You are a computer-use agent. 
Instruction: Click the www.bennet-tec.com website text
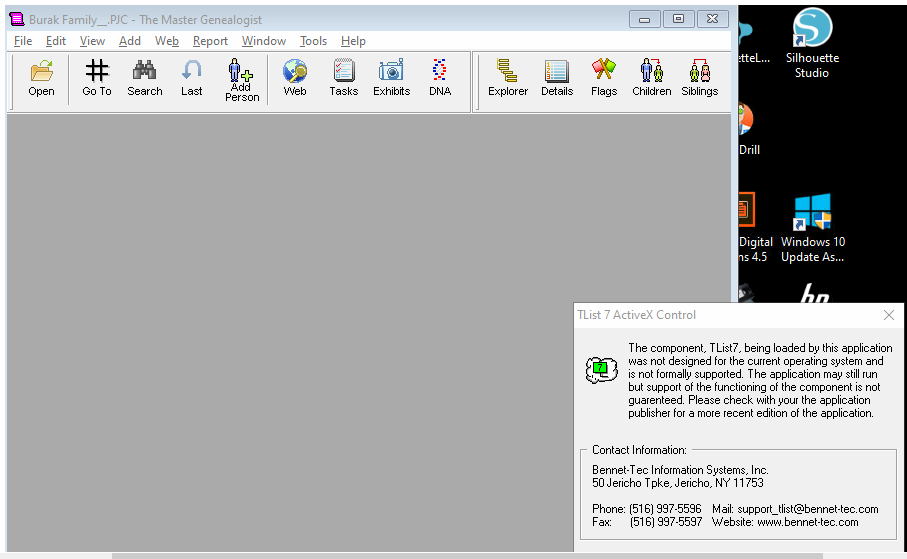808,522
